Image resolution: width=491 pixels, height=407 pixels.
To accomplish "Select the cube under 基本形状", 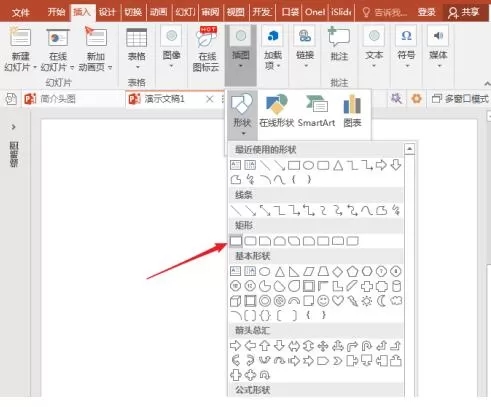I will [x=236, y=301].
